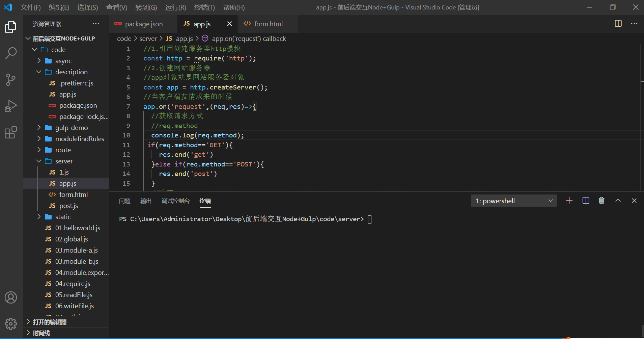Viewport: 644px width, 339px height.
Task: Open the 运行(R) menu
Action: point(175,7)
